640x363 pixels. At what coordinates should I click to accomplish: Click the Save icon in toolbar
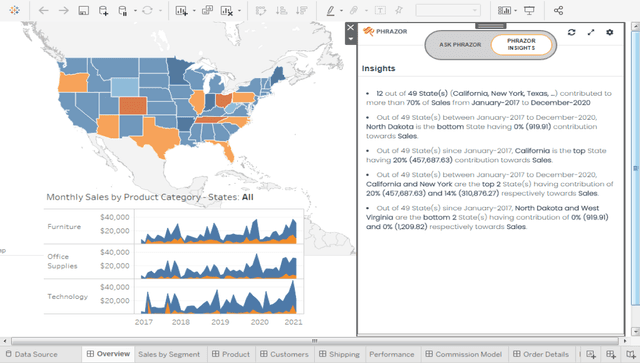83,11
